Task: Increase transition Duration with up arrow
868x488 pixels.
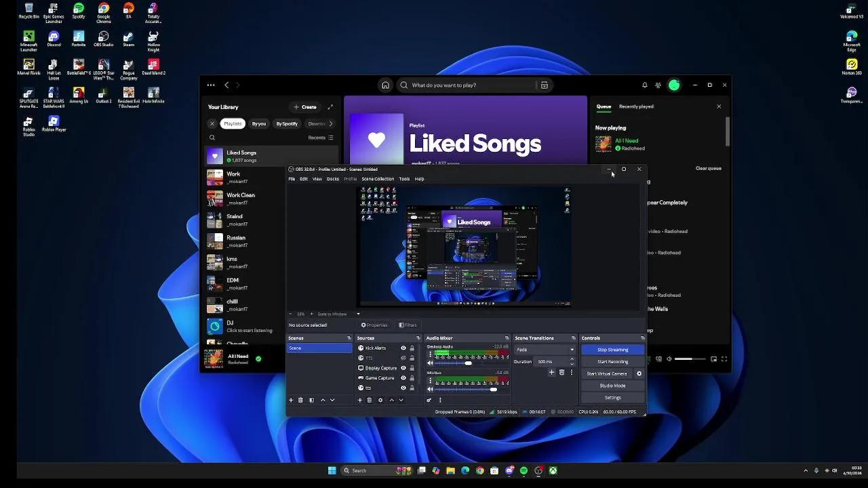Action: (x=572, y=359)
